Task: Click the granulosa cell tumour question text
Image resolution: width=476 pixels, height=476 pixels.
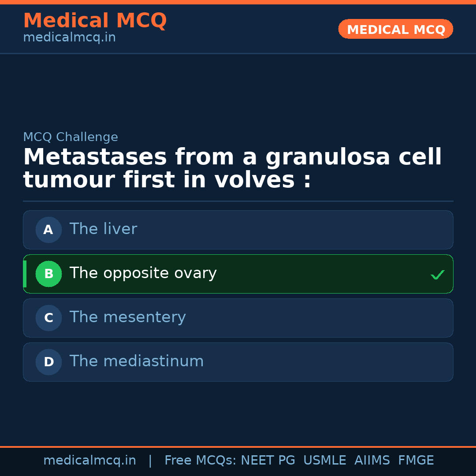Action: (x=232, y=168)
